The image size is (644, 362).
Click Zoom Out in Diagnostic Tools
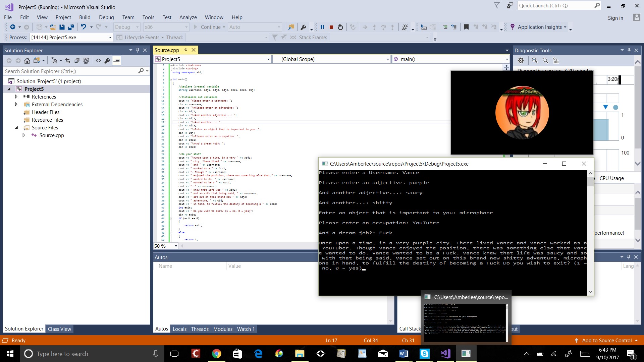[545, 60]
